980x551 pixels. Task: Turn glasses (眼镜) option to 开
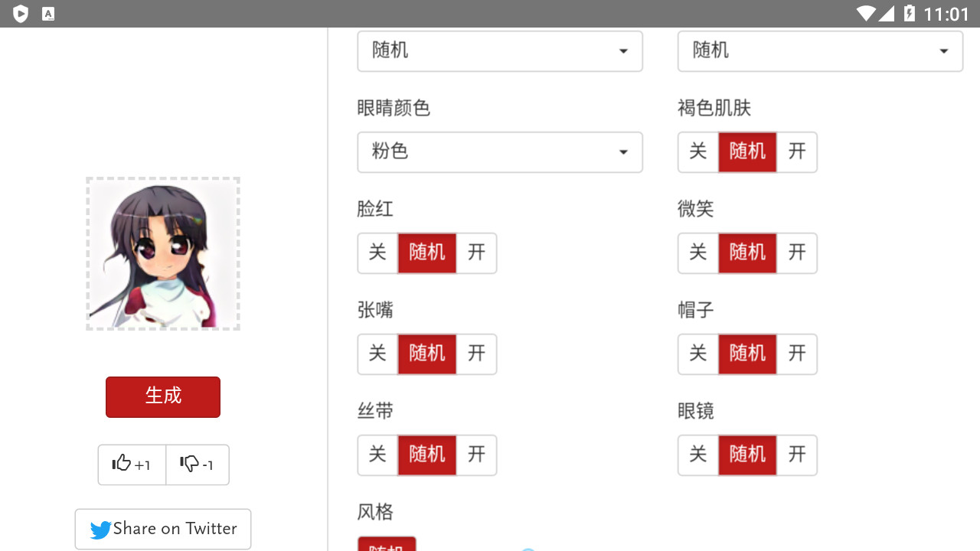tap(797, 455)
